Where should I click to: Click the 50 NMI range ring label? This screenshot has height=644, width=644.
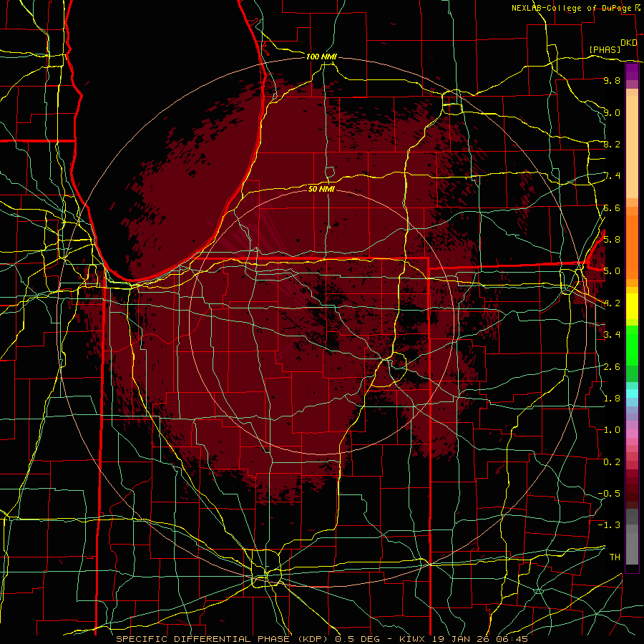[x=321, y=189]
